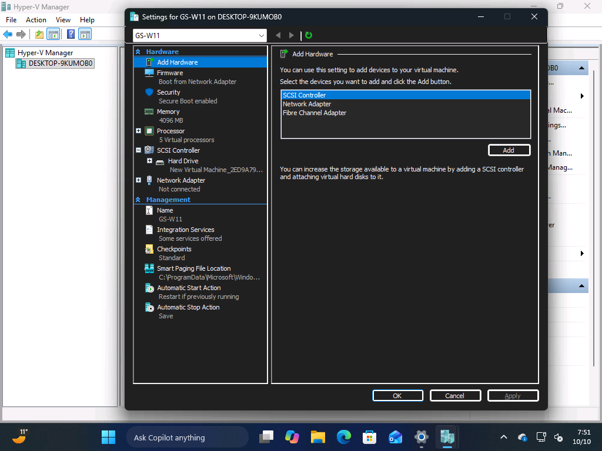Screen dimensions: 602x451
Task: Open Microsoft Edge from taskbar
Action: tap(344, 437)
